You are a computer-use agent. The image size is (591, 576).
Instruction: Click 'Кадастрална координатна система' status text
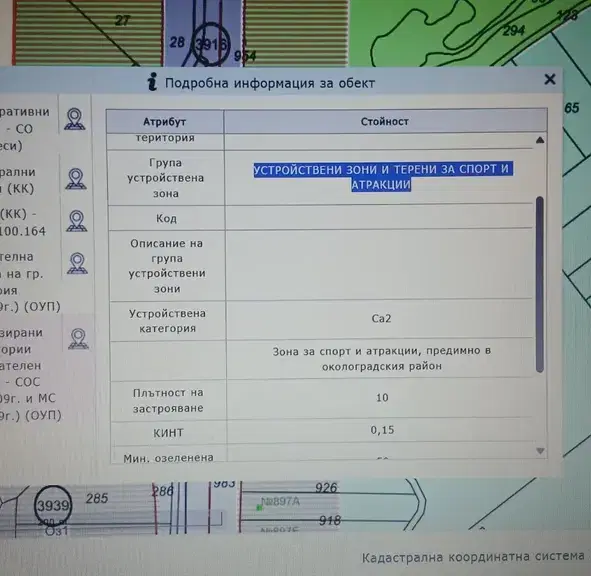473,557
